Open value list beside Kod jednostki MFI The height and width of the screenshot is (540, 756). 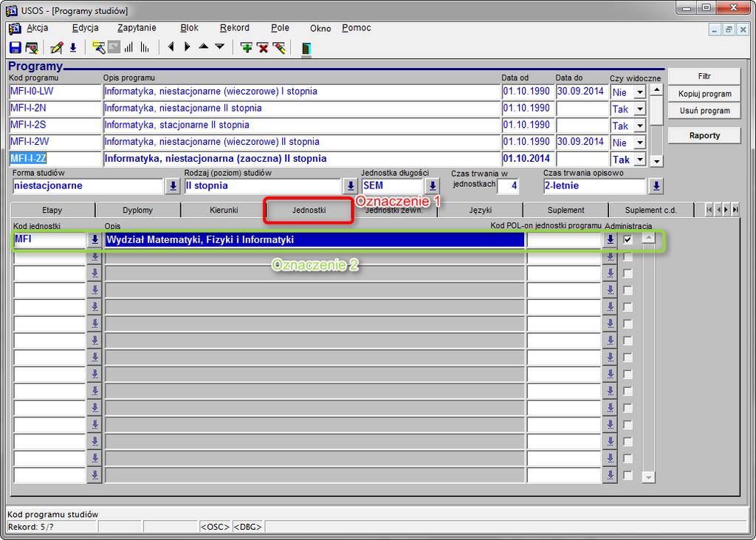tap(94, 239)
